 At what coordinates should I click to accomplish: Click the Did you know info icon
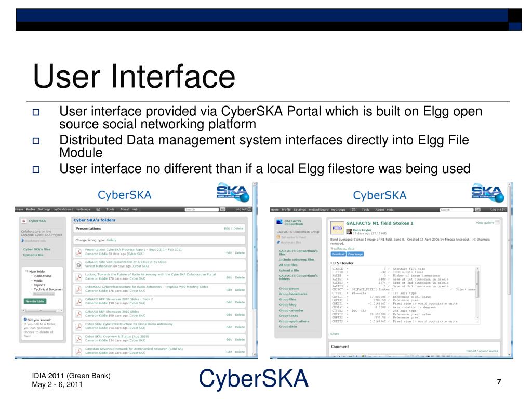(25, 320)
